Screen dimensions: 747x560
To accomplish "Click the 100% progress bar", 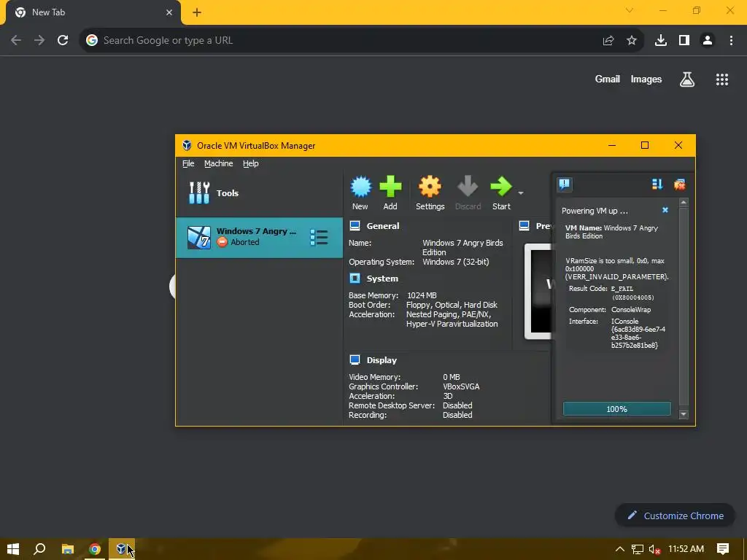I will (617, 409).
